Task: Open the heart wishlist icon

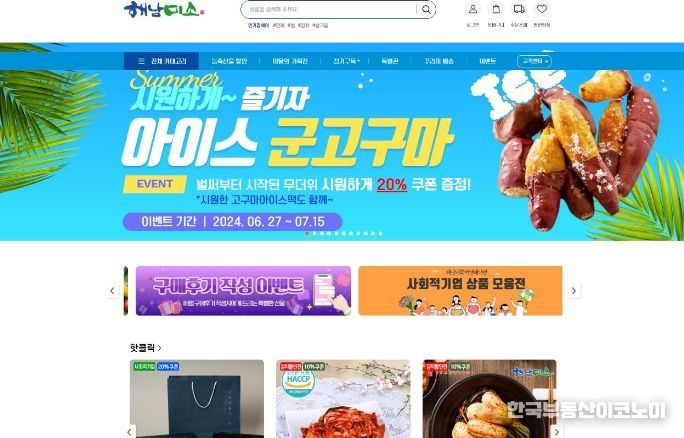Action: (x=542, y=9)
